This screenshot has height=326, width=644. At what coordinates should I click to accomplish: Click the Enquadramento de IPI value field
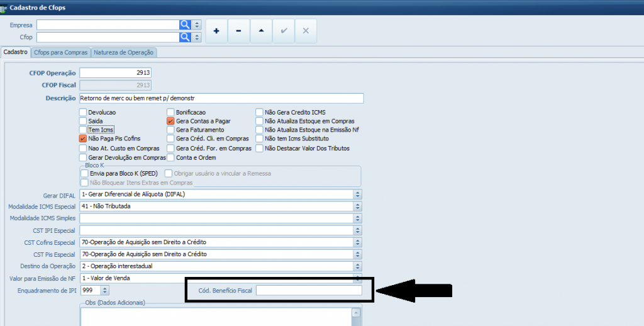pyautogui.click(x=91, y=290)
